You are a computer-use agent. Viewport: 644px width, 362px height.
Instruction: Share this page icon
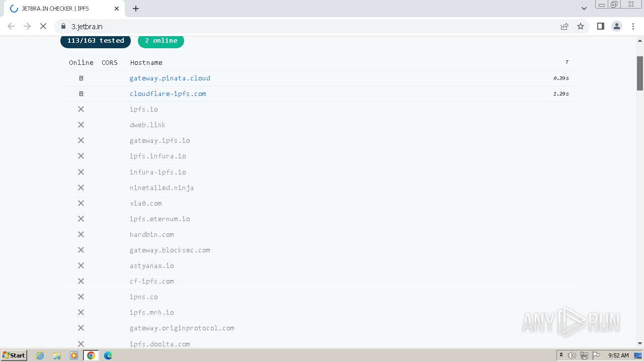pos(565,26)
